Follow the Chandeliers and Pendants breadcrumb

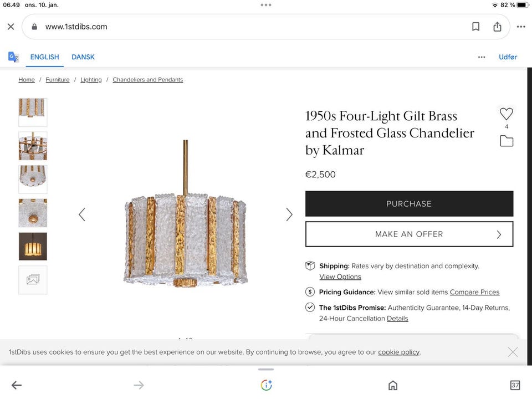tap(147, 80)
